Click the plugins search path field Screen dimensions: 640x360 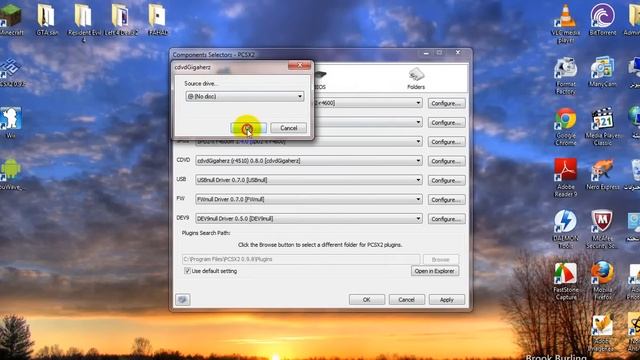pyautogui.click(x=301, y=259)
